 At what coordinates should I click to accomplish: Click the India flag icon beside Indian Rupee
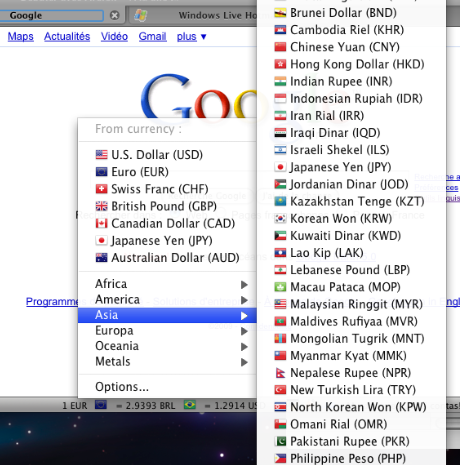280,81
